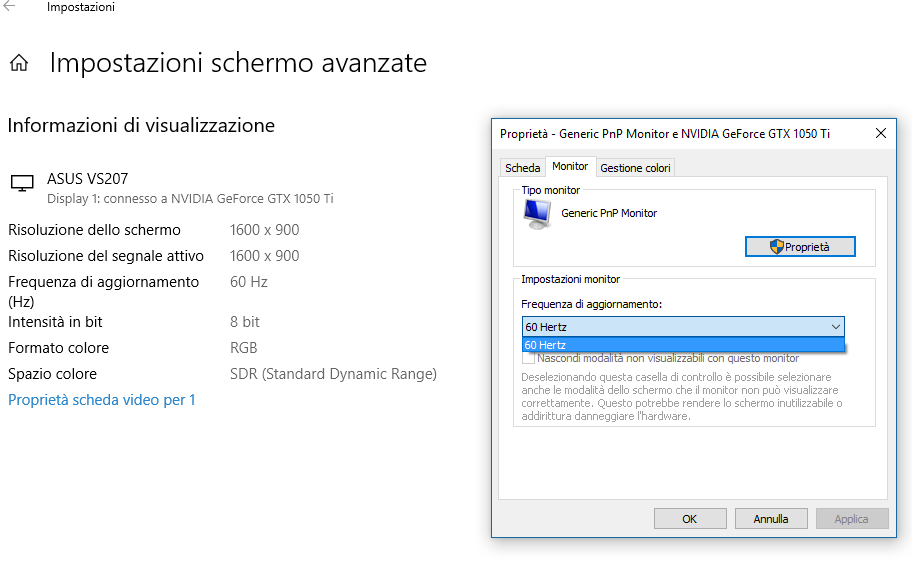Click the RGB color format value
Viewport: 912px width, 565px height.
point(244,348)
